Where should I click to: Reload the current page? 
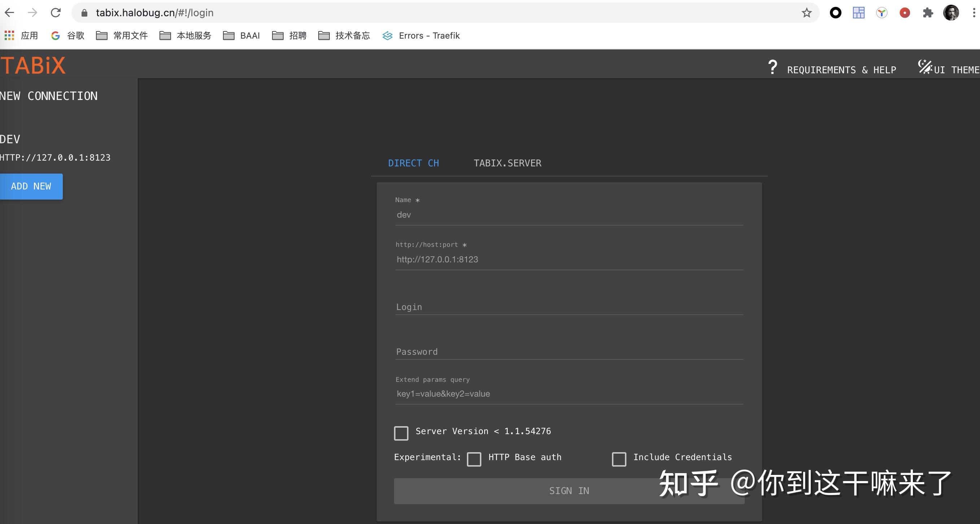56,12
